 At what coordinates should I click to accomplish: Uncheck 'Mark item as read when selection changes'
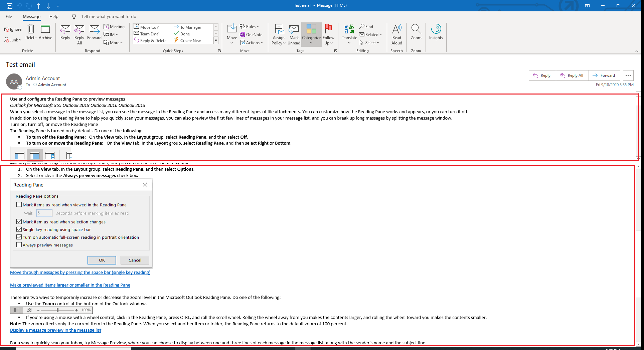tap(19, 221)
